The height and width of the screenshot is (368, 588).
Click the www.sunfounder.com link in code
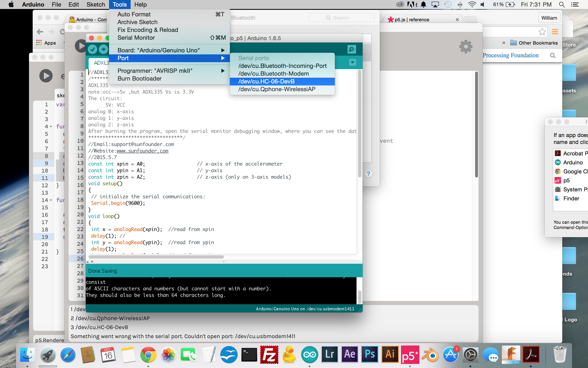click(142, 151)
